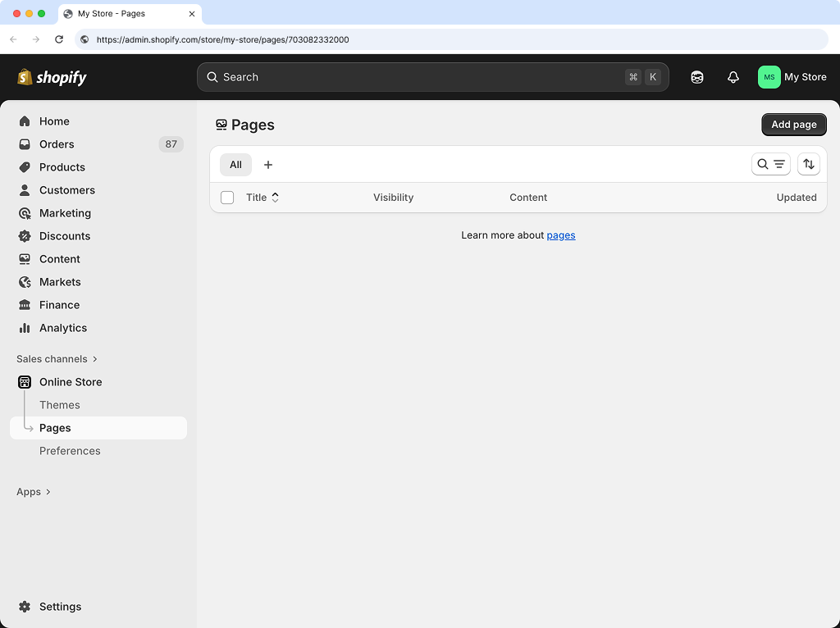Image resolution: width=840 pixels, height=628 pixels.
Task: Open Analytics in the sidebar
Action: (62, 327)
